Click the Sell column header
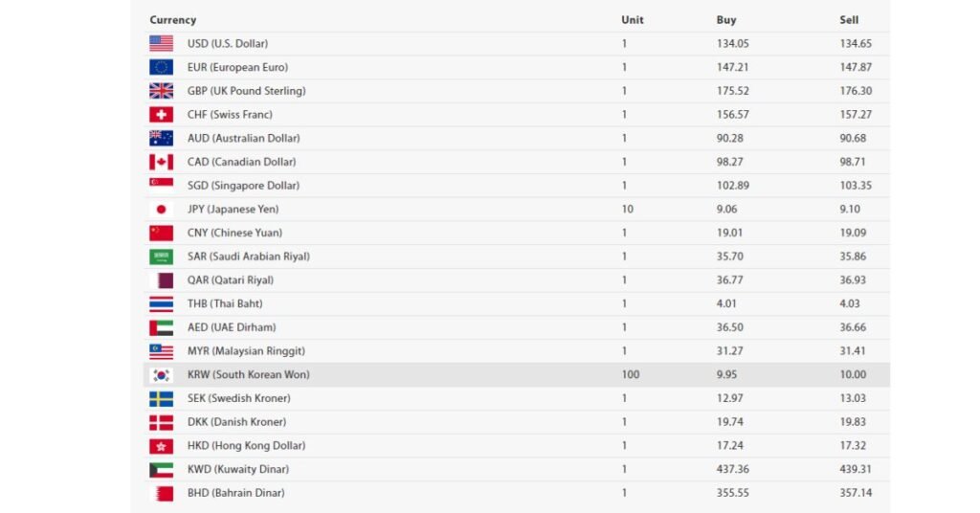Image resolution: width=980 pixels, height=513 pixels. coord(849,19)
